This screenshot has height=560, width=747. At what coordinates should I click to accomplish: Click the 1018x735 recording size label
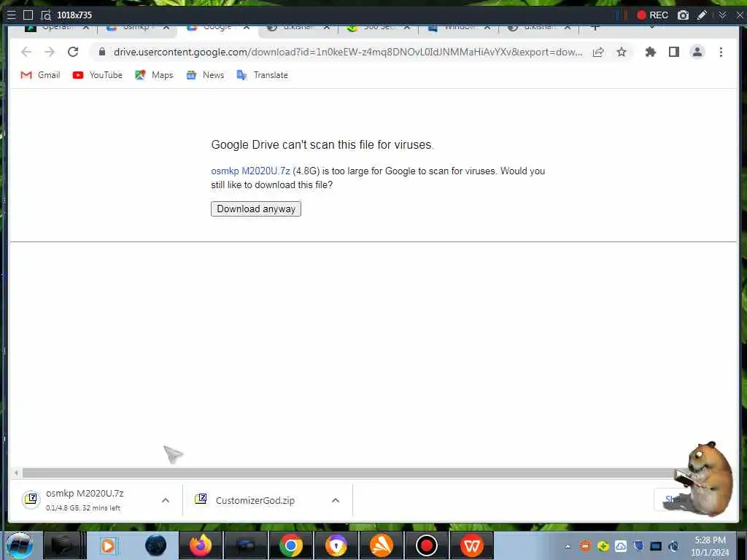click(x=74, y=15)
